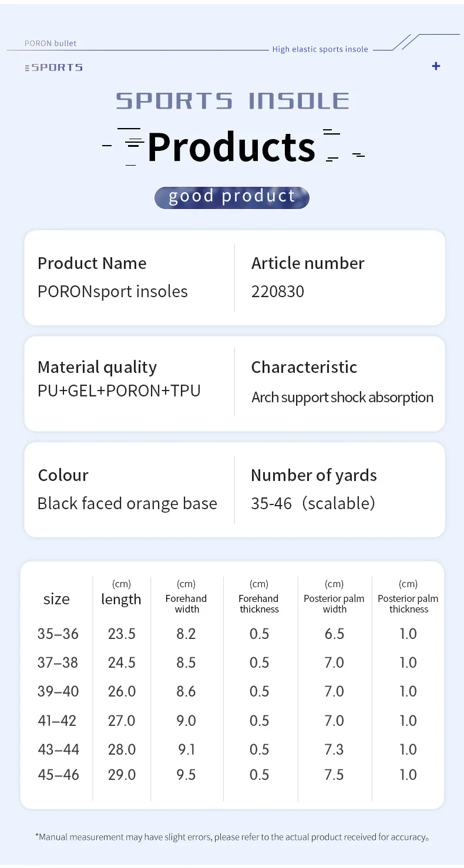Select the 'good product' pill badge
464x868 pixels.
coord(232,197)
